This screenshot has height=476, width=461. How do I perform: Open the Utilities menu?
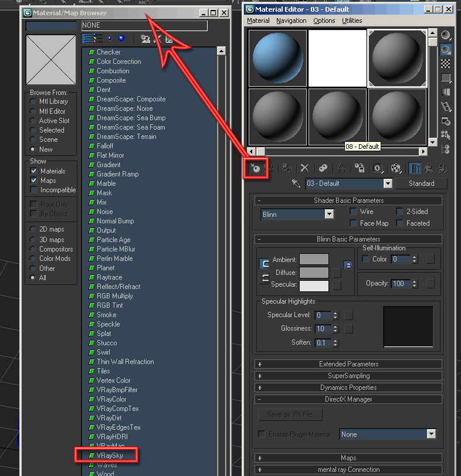click(352, 21)
